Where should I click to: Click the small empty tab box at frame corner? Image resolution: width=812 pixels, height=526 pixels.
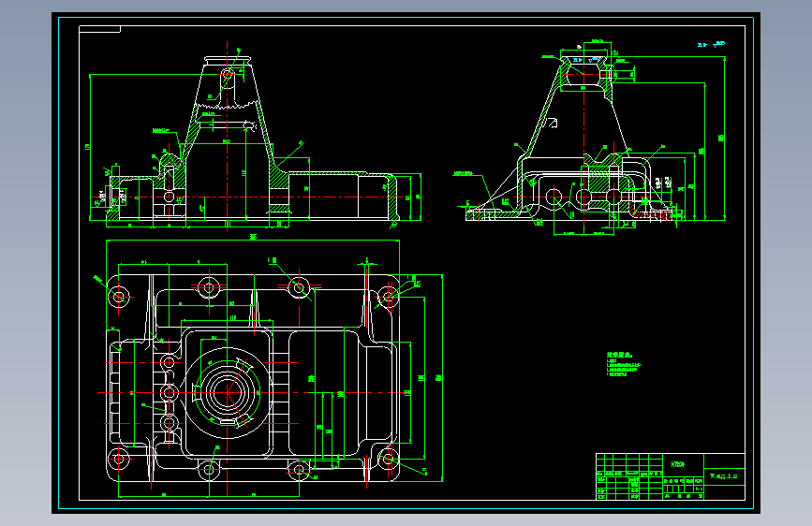point(99,29)
